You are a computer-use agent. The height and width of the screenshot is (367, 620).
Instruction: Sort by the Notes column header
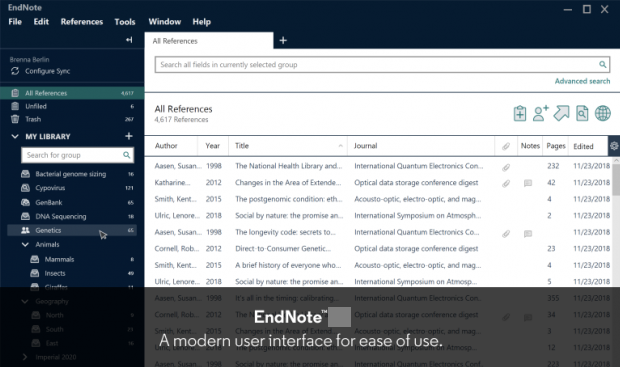pyautogui.click(x=530, y=146)
